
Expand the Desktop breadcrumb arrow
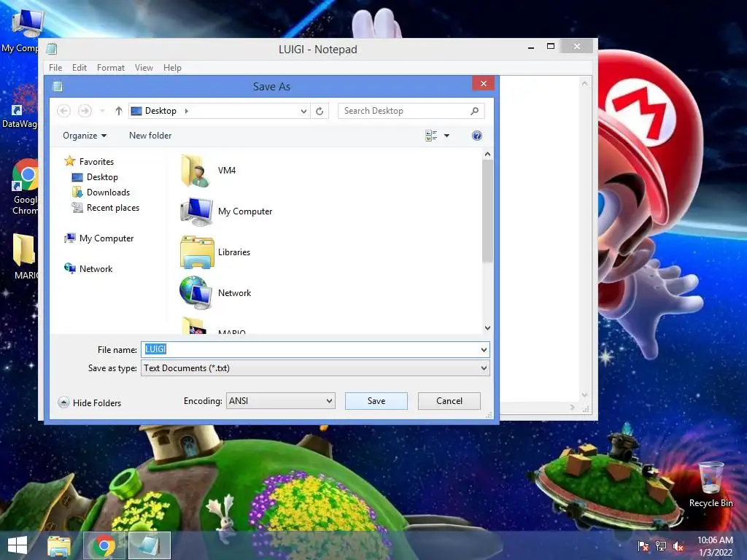(x=186, y=111)
